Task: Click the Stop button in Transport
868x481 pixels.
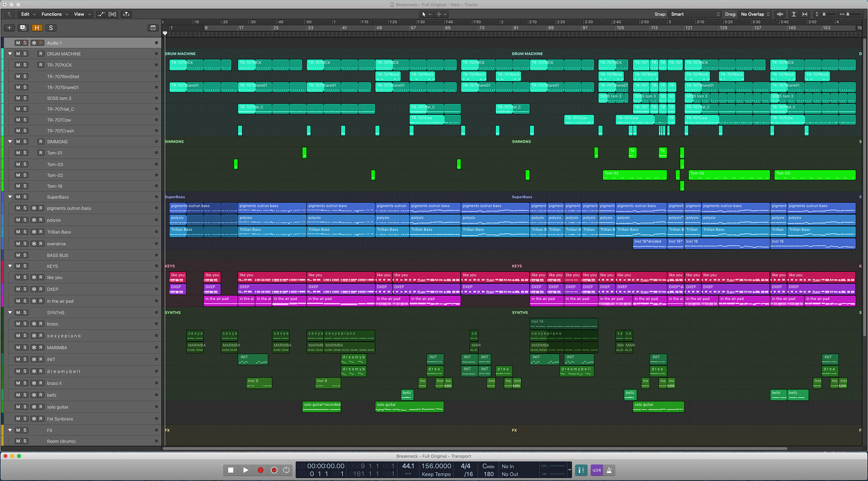Action: [x=231, y=470]
